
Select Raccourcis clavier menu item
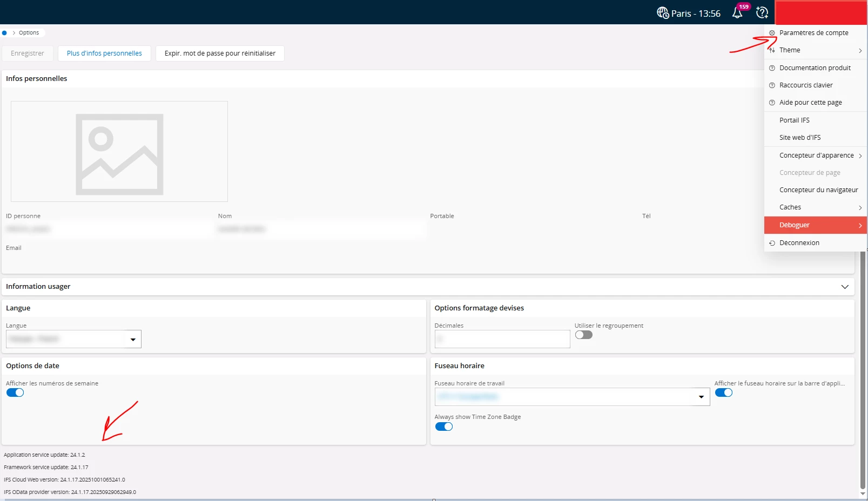816,85
